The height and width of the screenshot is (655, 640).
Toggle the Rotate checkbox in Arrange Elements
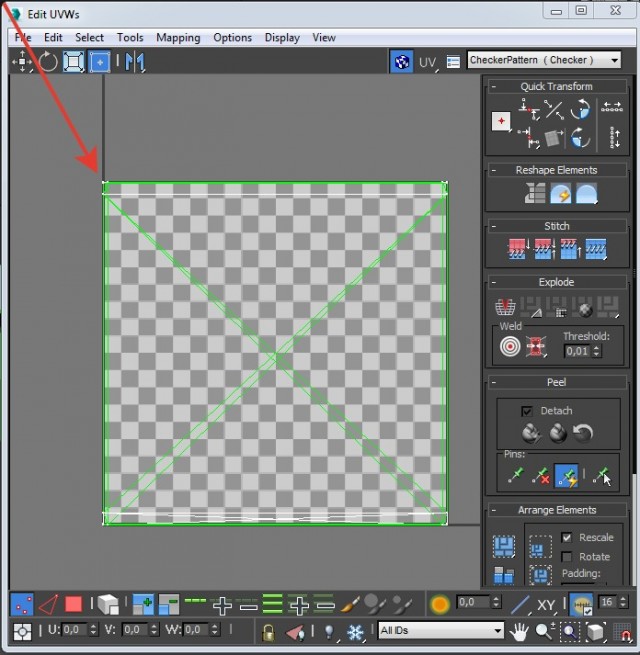567,556
